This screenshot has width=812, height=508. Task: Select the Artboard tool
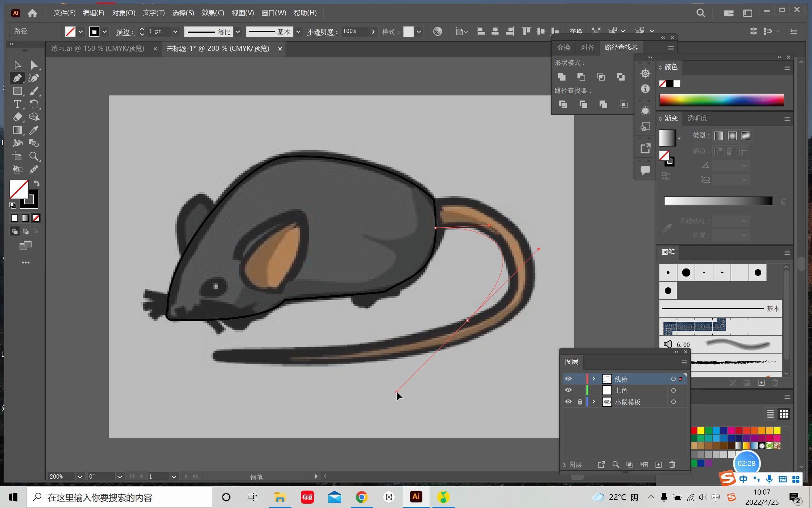[x=17, y=156]
